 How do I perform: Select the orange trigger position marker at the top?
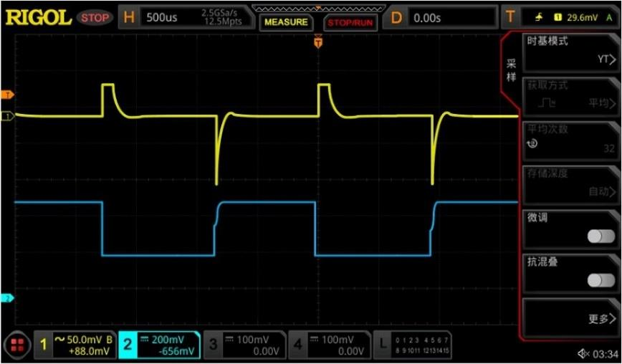(317, 42)
